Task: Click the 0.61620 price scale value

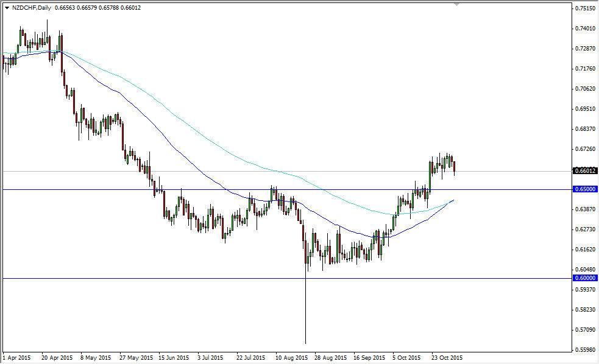Action: pos(585,250)
